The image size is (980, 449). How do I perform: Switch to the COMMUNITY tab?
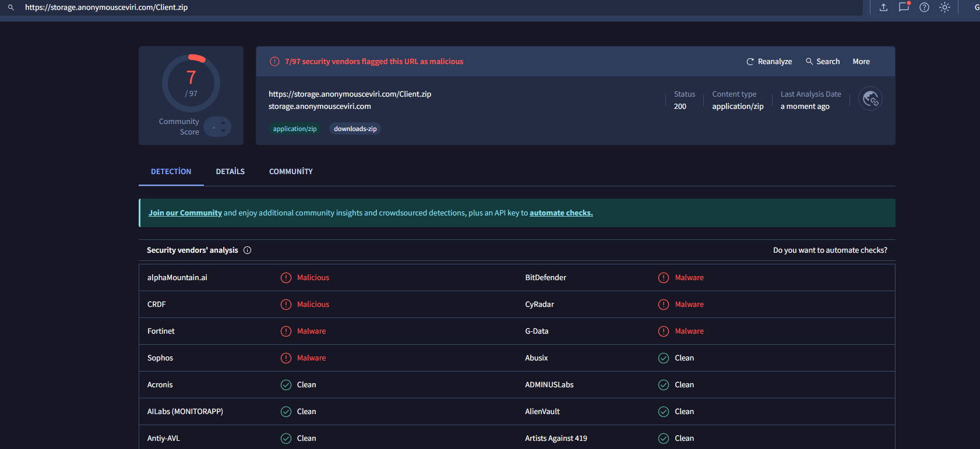click(x=291, y=172)
